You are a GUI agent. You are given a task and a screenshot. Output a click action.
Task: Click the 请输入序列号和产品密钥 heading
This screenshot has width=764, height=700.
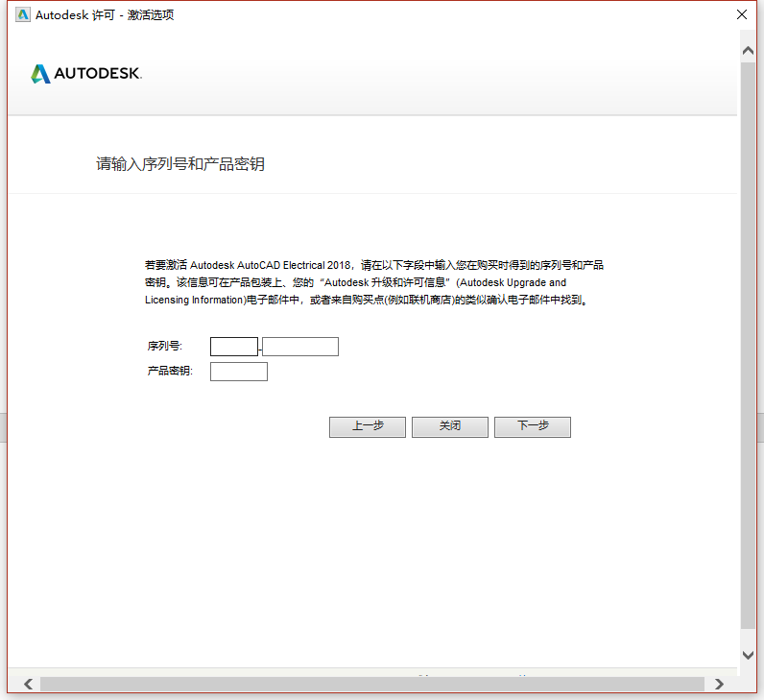(x=180, y=164)
